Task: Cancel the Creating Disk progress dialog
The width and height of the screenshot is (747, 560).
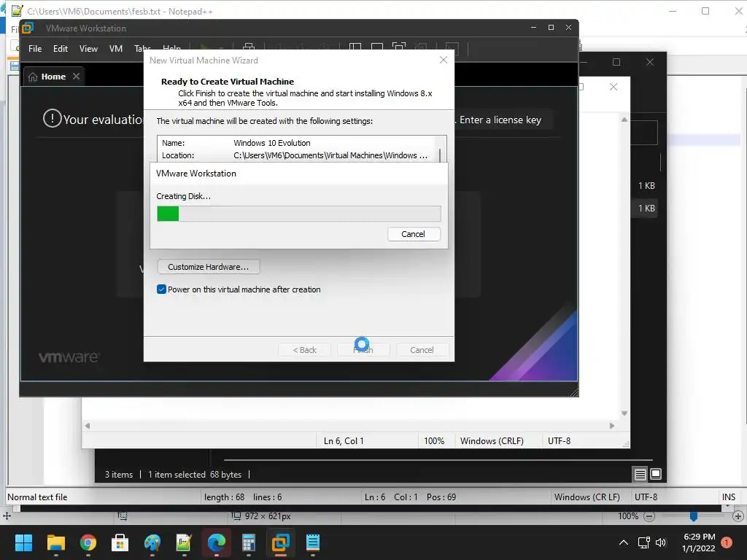Action: point(414,234)
